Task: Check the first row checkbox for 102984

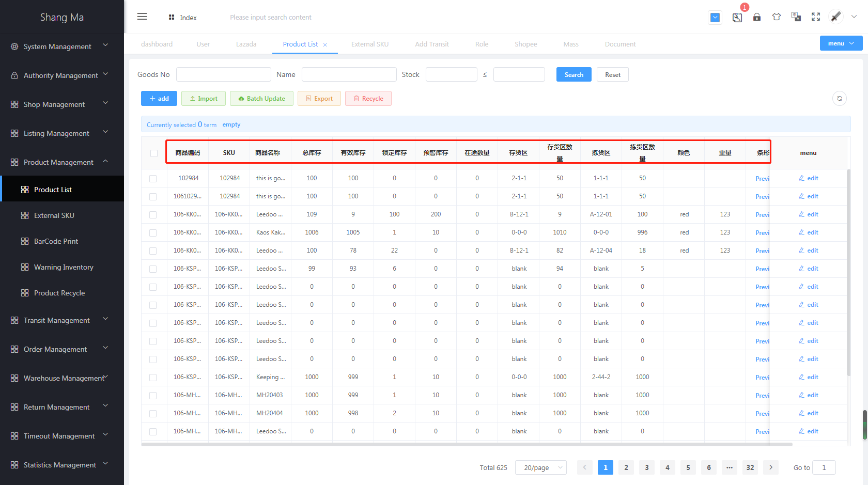Action: pyautogui.click(x=153, y=179)
